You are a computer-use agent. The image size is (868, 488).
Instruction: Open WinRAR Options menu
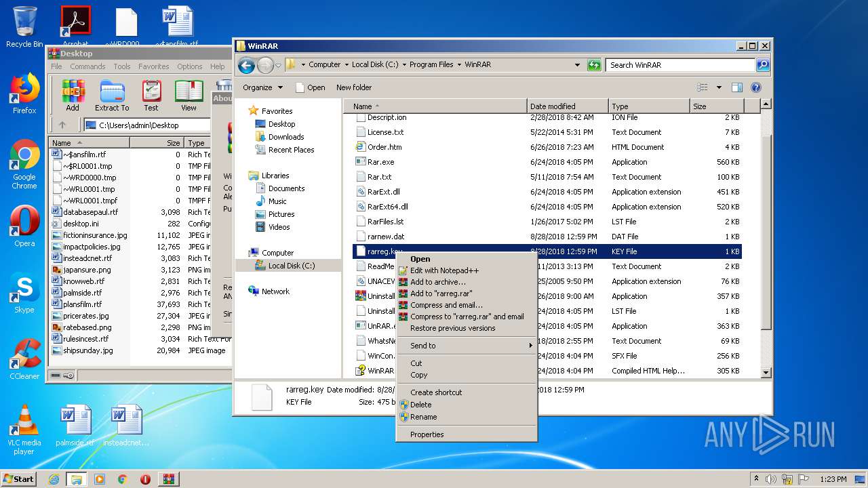[189, 66]
